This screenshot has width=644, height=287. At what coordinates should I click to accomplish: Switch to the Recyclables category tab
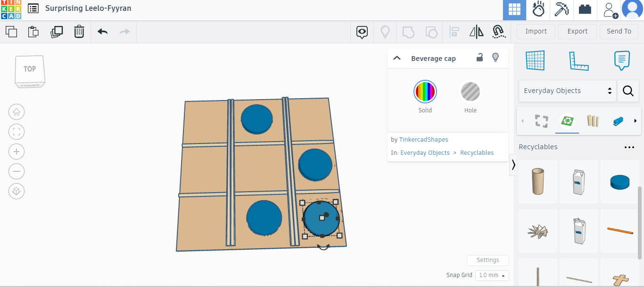point(567,121)
